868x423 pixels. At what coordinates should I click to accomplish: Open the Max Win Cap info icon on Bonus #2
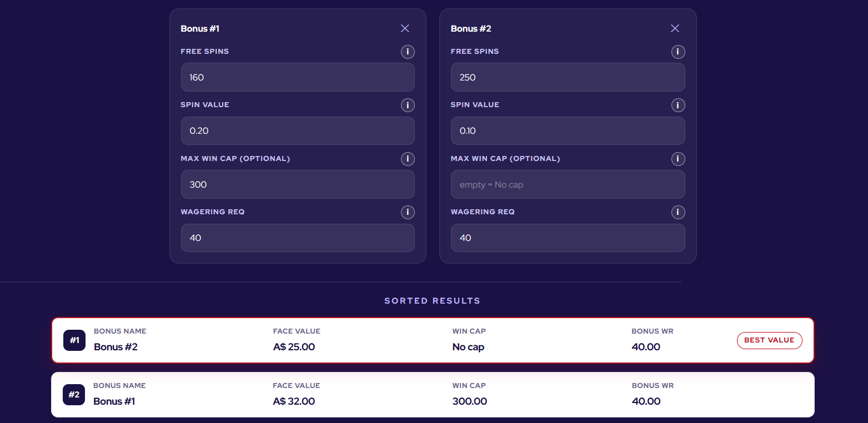(x=678, y=159)
